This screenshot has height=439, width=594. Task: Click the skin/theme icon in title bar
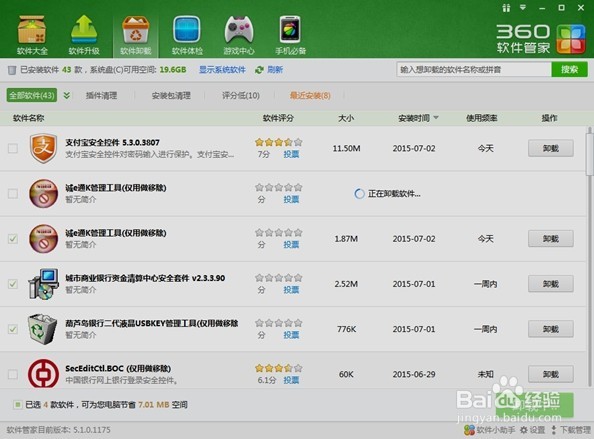tap(506, 8)
